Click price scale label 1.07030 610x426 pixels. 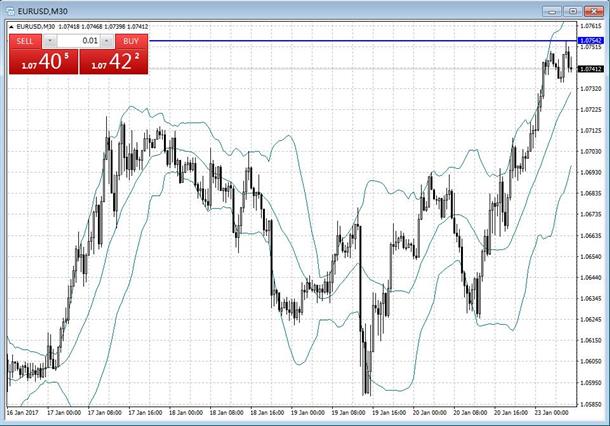point(591,151)
